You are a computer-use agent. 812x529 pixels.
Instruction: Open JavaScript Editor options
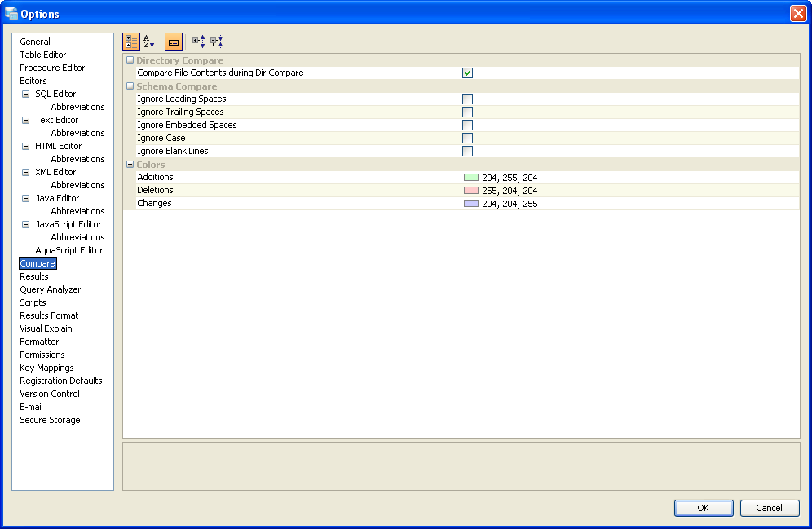pos(68,224)
